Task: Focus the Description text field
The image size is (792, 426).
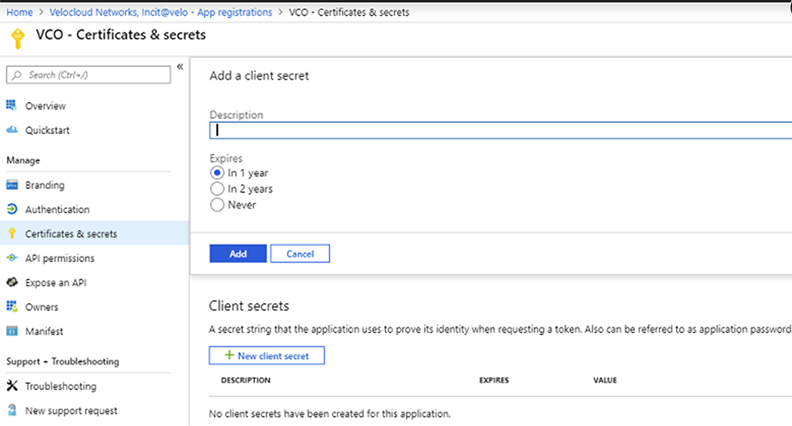Action: point(500,130)
